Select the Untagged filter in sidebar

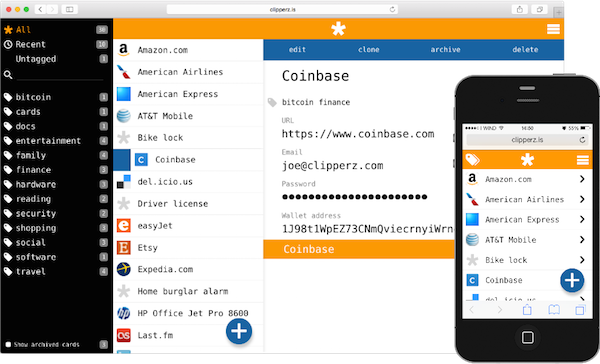point(56,59)
